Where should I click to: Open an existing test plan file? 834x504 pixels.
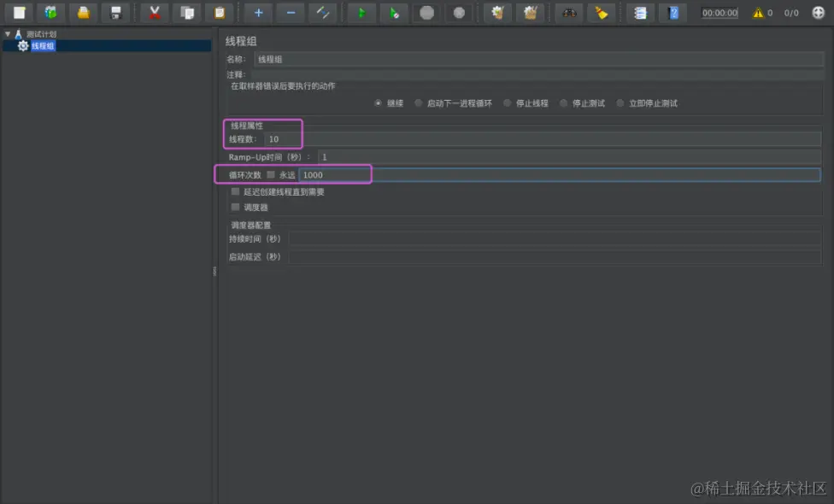coord(84,13)
